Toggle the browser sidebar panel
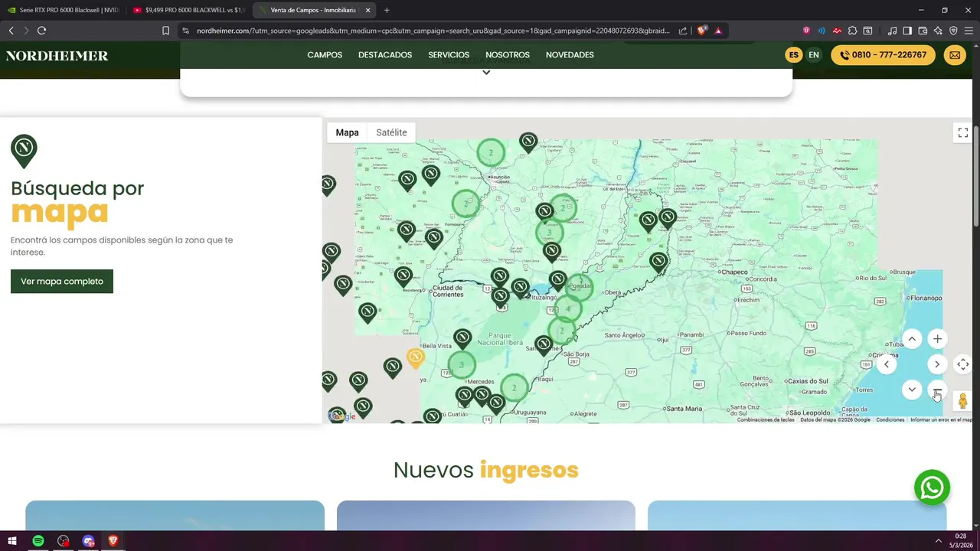Screen dimensions: 980x551 tap(907, 31)
